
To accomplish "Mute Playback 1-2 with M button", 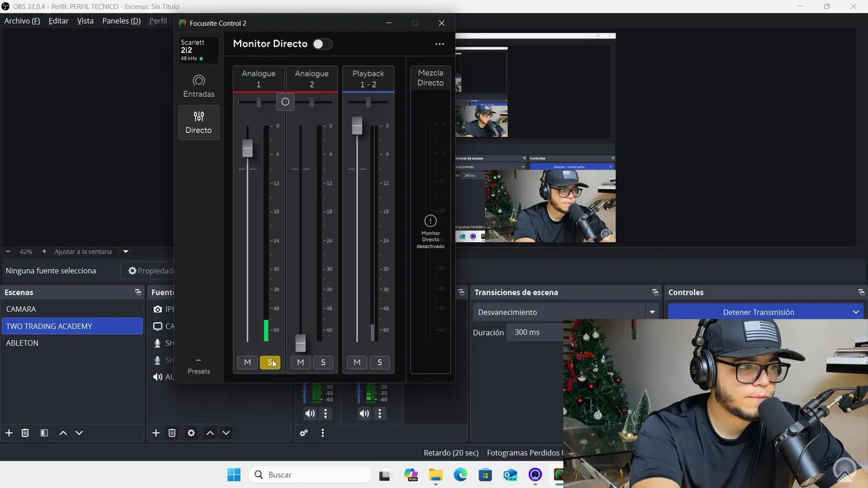I will (357, 363).
